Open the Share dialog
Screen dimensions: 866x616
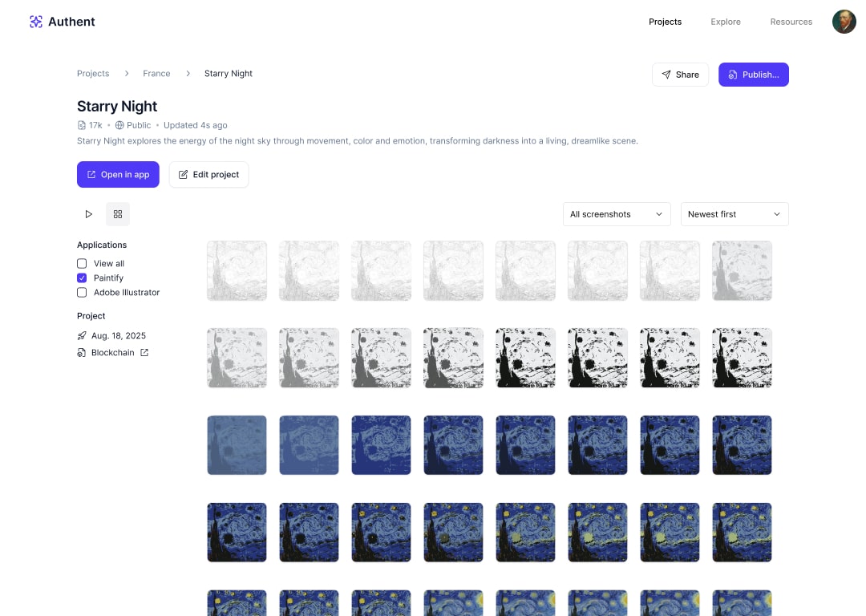680,74
